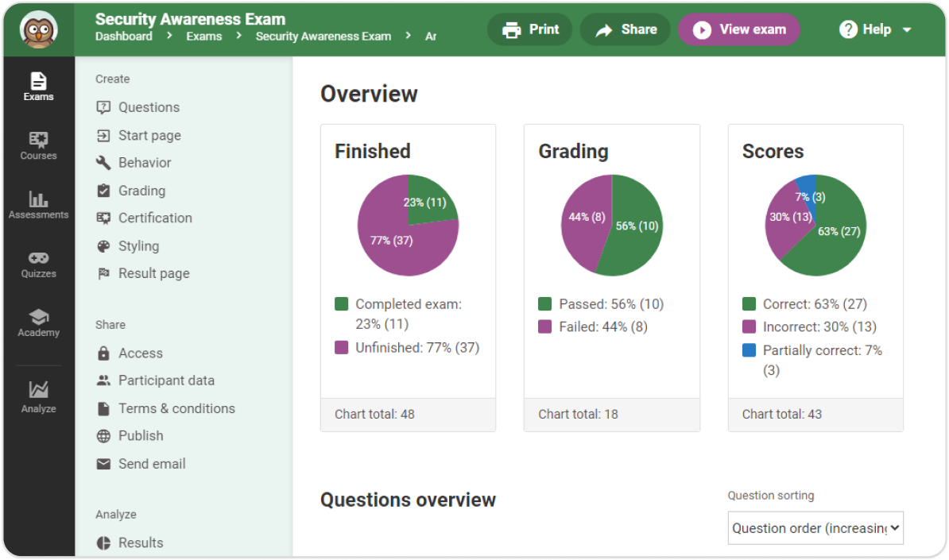Click the Behavior wrench icon

[x=103, y=163]
